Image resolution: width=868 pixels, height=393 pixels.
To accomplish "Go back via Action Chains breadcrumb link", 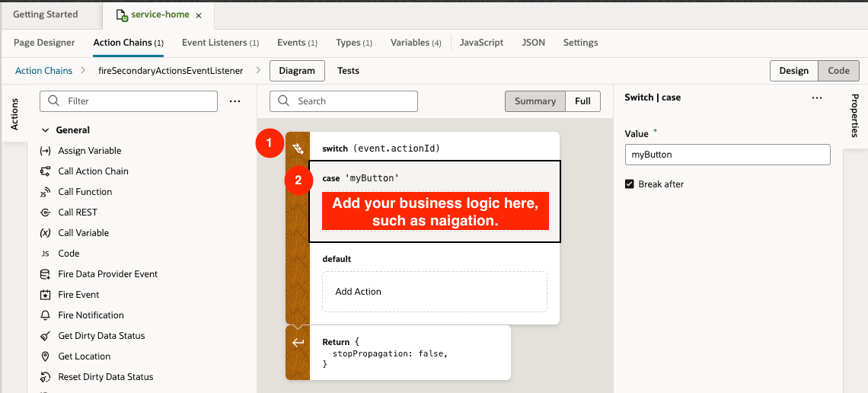I will pyautogui.click(x=43, y=71).
